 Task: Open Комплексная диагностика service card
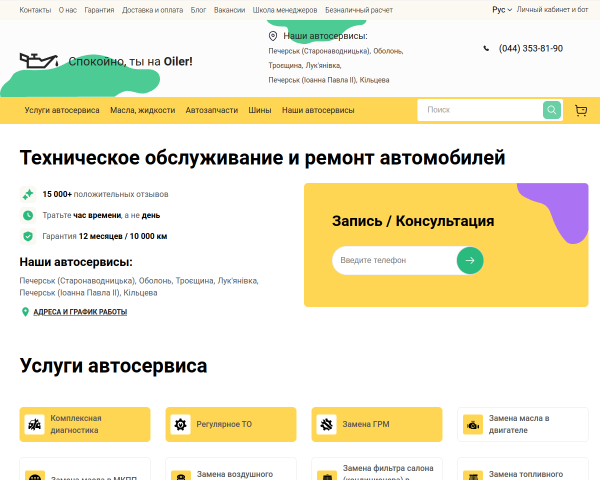click(85, 424)
